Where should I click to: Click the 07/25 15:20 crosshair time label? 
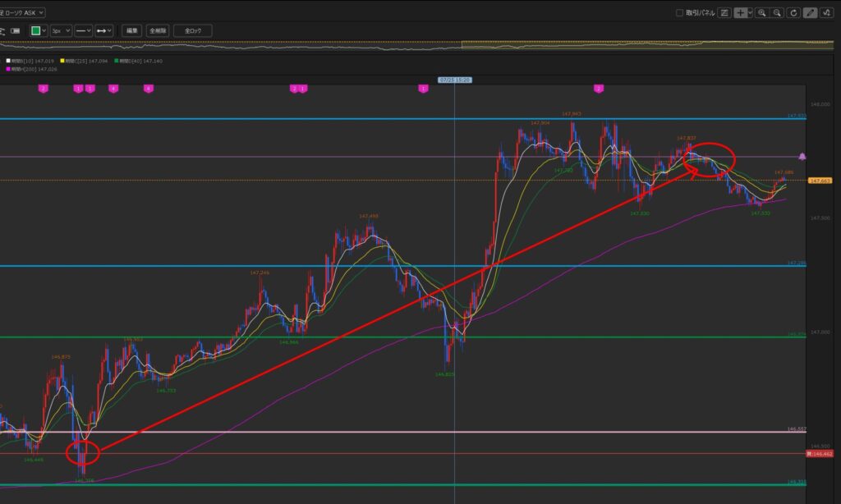point(455,80)
